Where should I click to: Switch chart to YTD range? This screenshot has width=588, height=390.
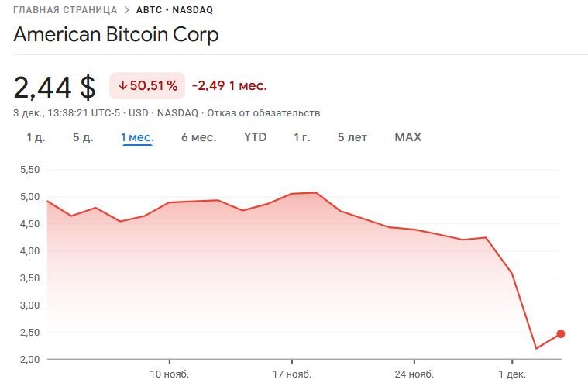(x=255, y=137)
